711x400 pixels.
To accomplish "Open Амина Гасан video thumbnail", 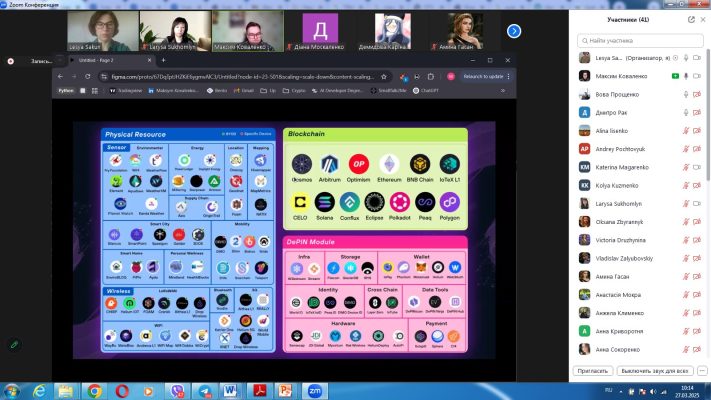I will click(465, 31).
